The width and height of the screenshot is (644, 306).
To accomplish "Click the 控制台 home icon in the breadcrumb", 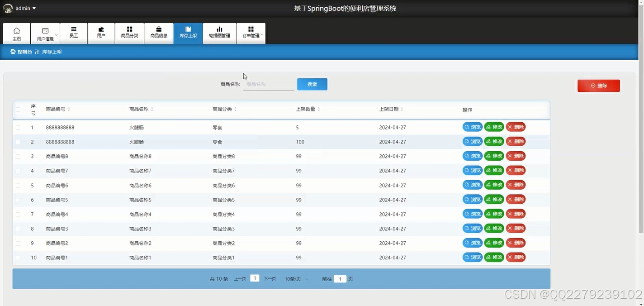I will pos(13,52).
